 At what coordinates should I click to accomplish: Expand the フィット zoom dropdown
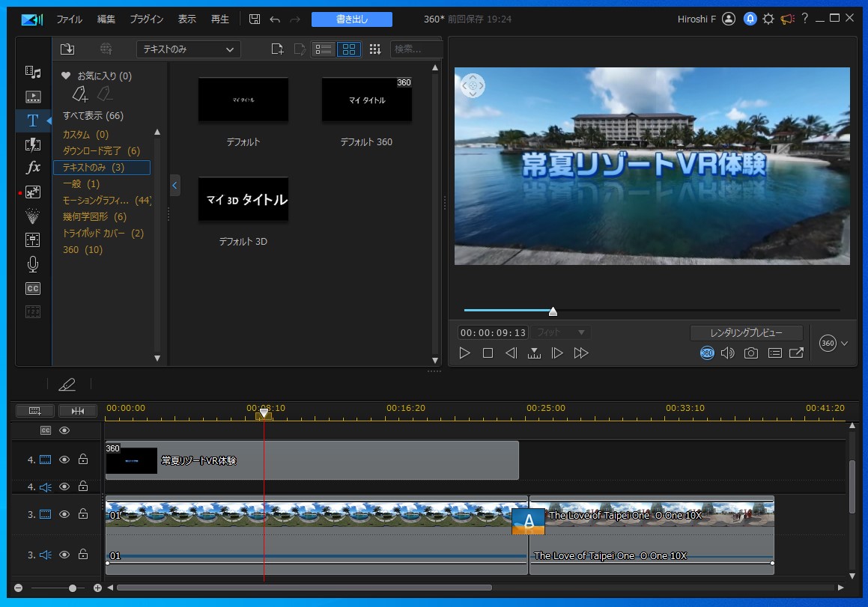pyautogui.click(x=560, y=332)
